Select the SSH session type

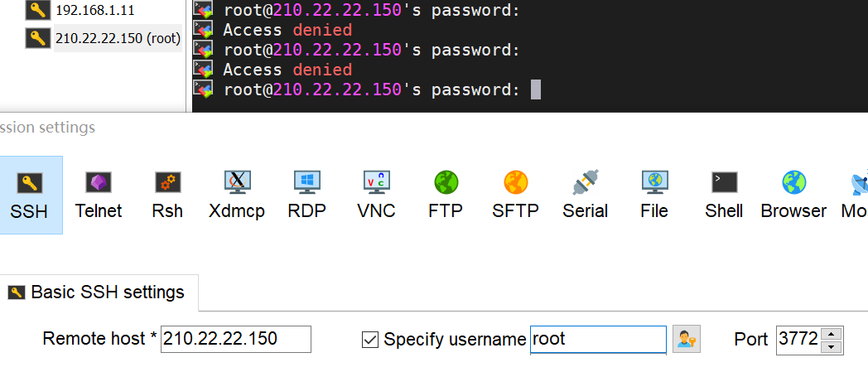click(x=29, y=195)
